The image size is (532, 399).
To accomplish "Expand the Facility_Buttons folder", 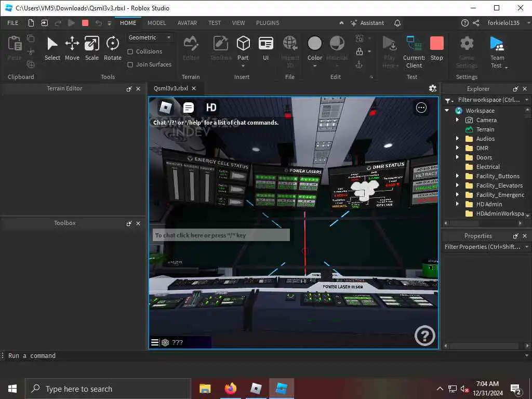I will tap(457, 176).
